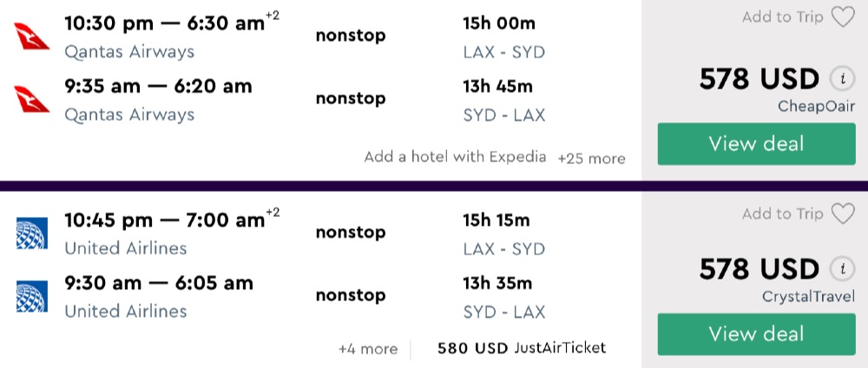Click Add a hotel with Expedia link

point(455,157)
